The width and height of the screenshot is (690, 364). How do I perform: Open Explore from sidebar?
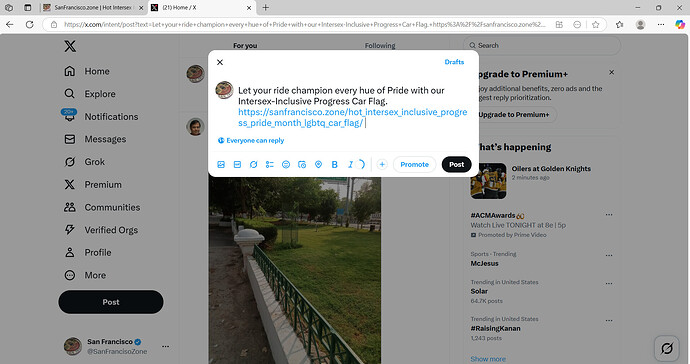pos(90,94)
